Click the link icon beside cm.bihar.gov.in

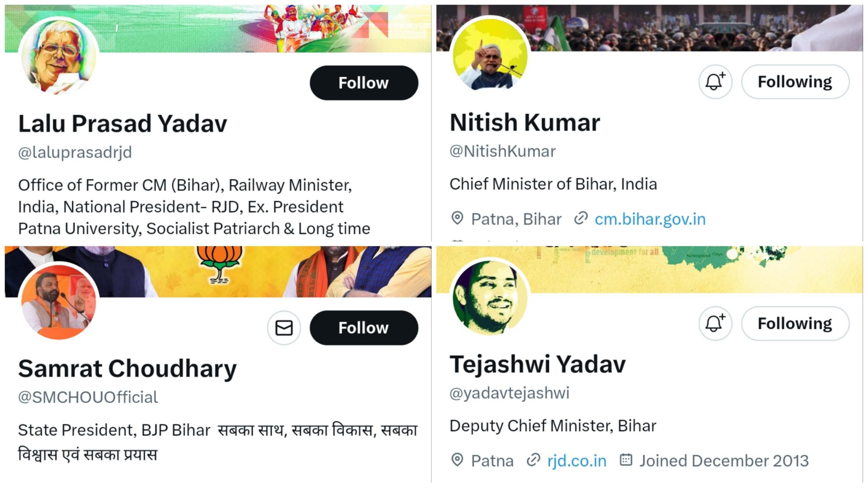(580, 218)
